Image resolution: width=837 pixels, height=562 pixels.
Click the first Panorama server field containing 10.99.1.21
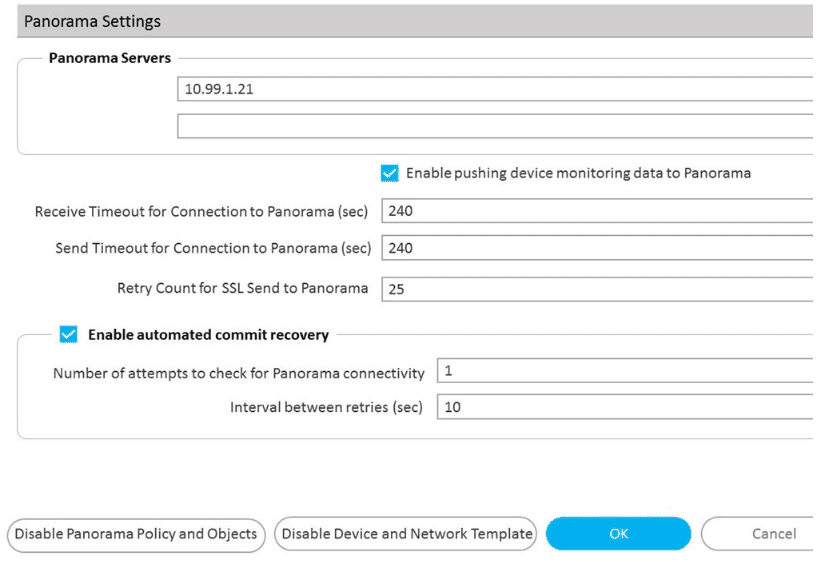tap(495, 89)
